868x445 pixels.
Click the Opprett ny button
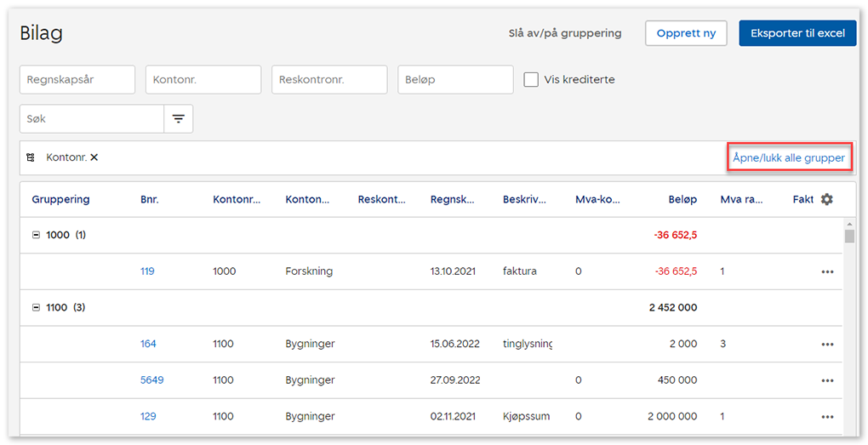(686, 33)
